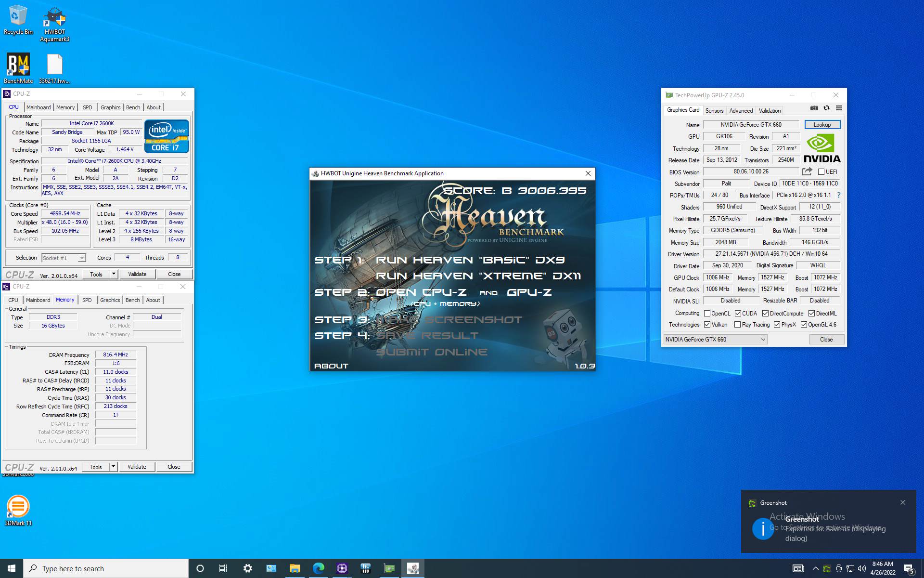Open the Advanced tab in GPU-Z

pyautogui.click(x=741, y=110)
